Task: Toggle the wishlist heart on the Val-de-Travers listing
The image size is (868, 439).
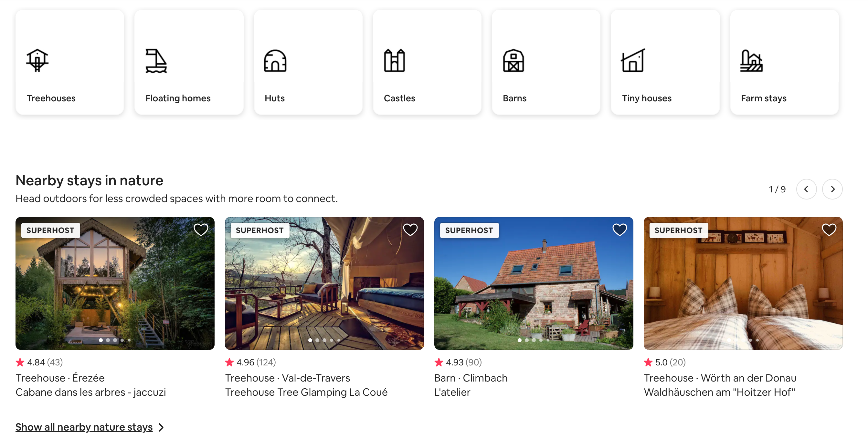Action: (410, 230)
